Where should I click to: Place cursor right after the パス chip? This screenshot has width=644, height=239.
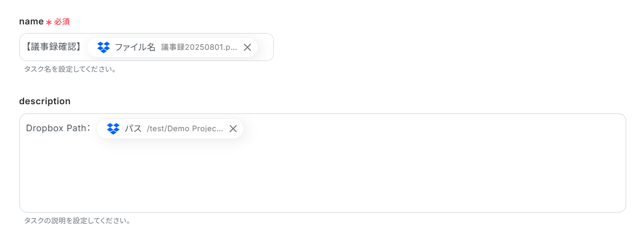(x=248, y=129)
